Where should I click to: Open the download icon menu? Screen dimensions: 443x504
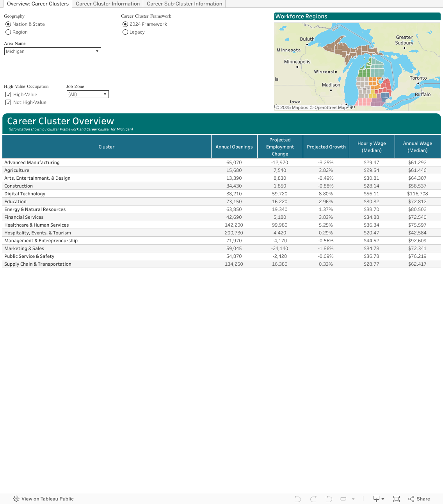(x=379, y=499)
